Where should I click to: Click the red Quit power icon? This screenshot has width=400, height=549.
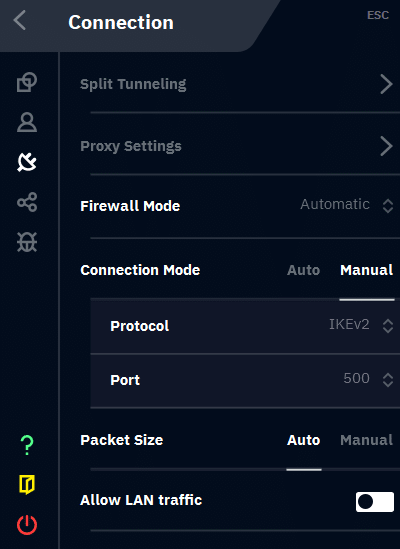(27, 525)
